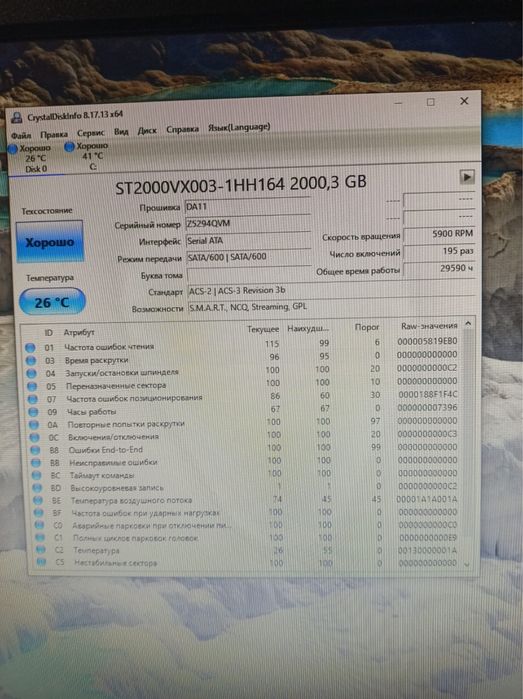Open the Файл menu
Screen dimensions: 523x699
click(x=21, y=135)
